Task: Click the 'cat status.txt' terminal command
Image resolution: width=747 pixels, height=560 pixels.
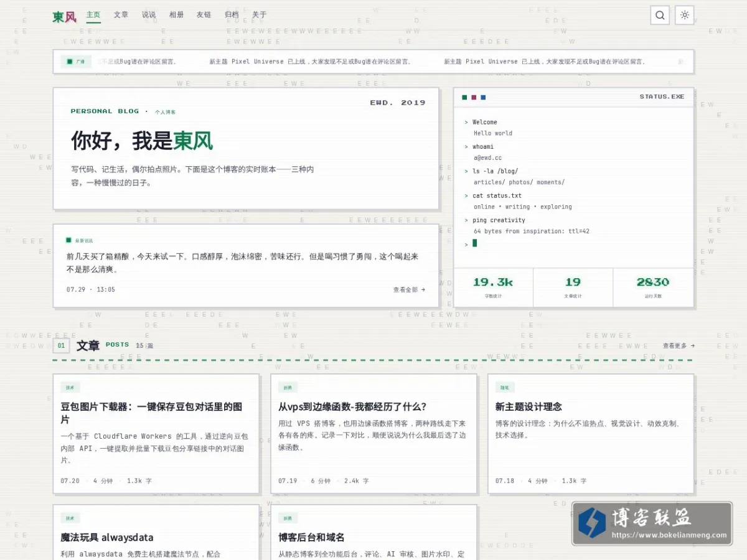Action: (497, 195)
